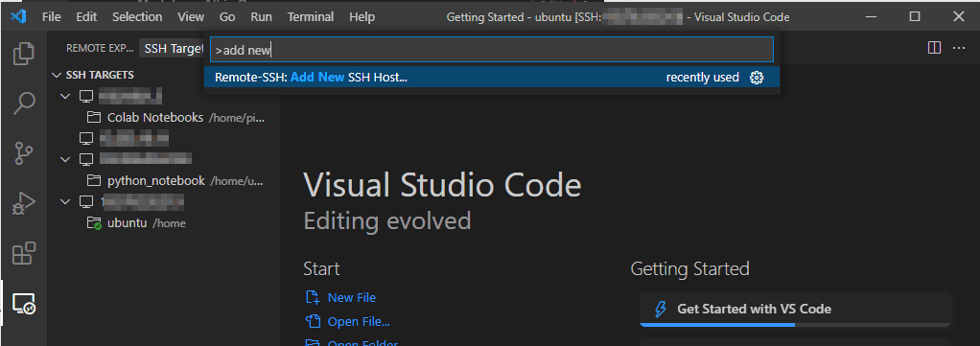980x346 pixels.
Task: Collapse the SSH TARGETS section
Action: coord(58,75)
